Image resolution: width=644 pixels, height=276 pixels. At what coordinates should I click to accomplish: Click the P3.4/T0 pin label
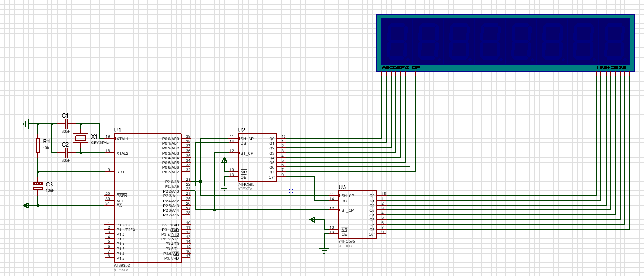point(172,244)
